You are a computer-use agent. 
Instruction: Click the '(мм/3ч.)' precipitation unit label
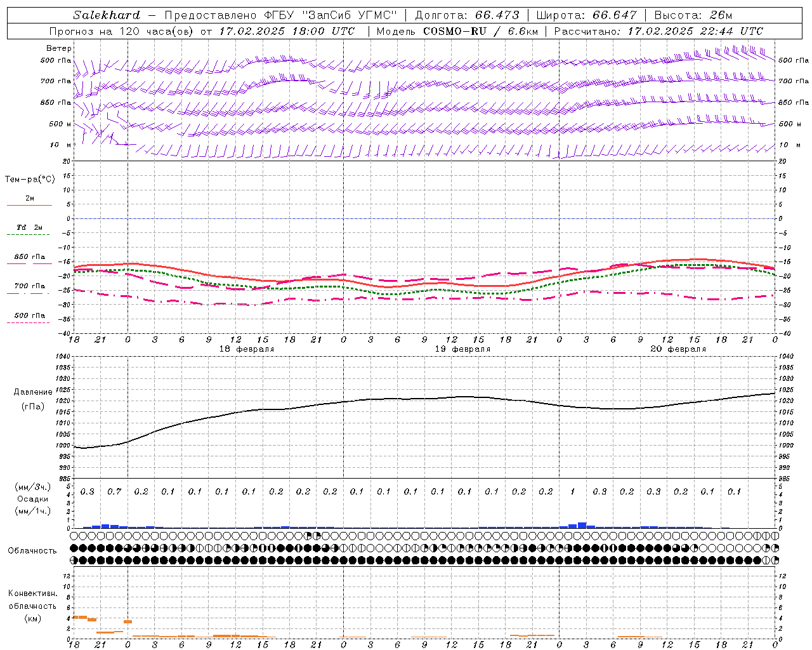coord(33,487)
